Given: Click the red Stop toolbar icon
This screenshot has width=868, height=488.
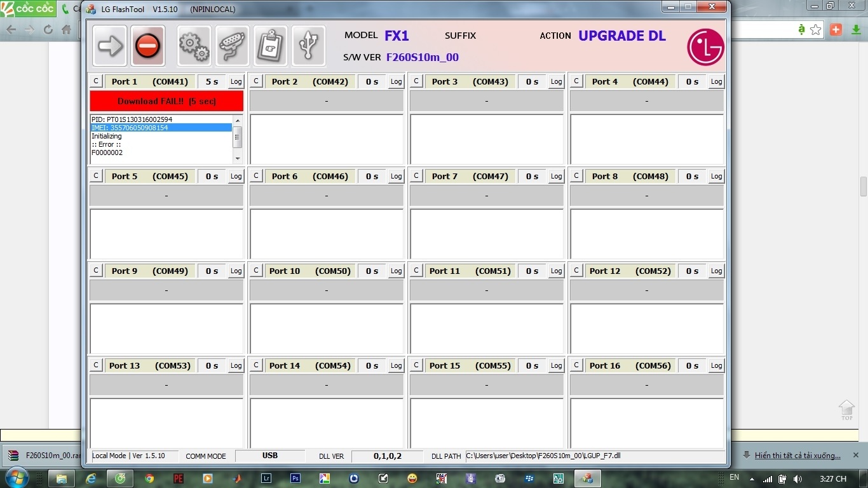Looking at the screenshot, I should 148,46.
